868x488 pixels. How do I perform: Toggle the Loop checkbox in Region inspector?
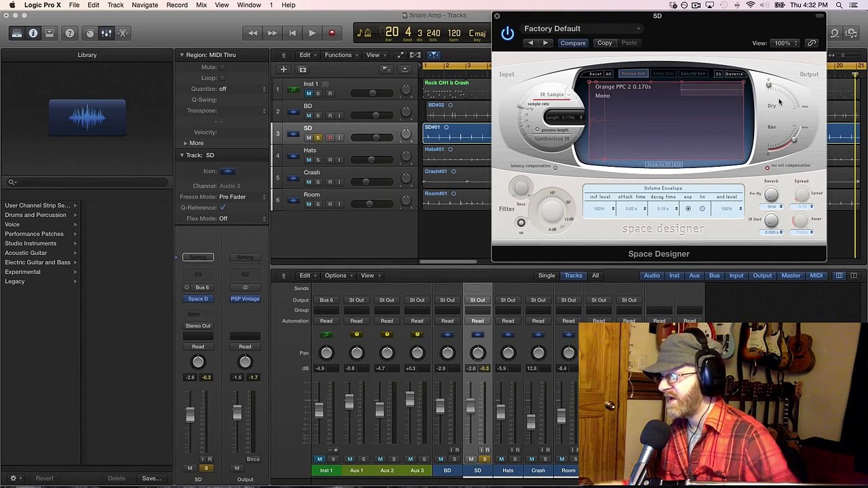coord(222,78)
